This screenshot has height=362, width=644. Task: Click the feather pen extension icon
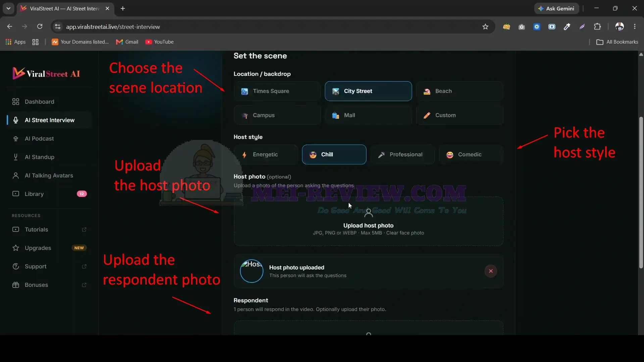[x=582, y=27]
